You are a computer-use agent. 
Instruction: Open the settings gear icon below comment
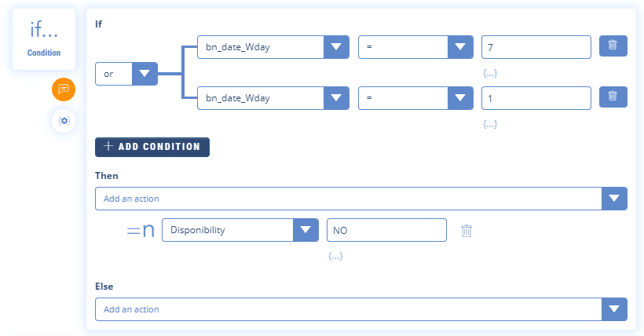pos(64,120)
